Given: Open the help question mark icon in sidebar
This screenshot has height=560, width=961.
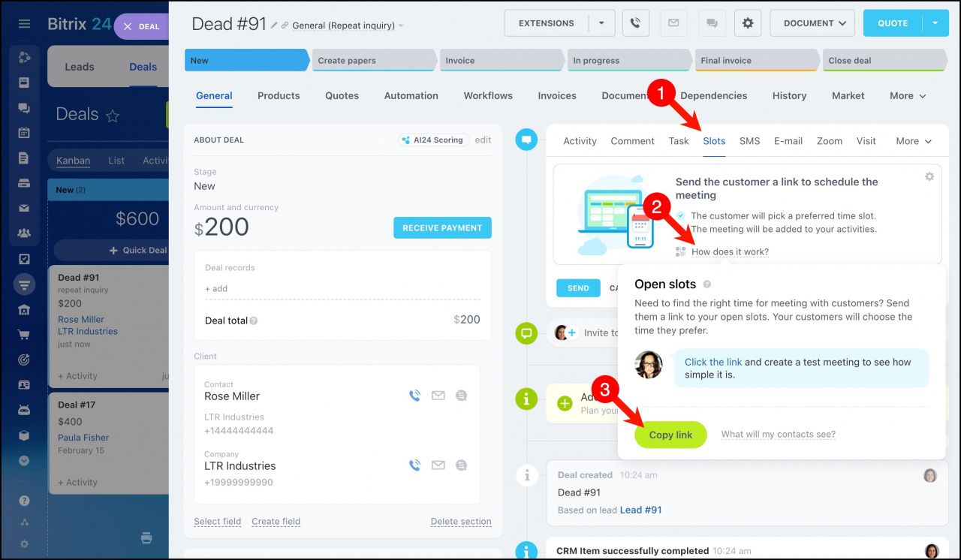Looking at the screenshot, I should click(x=24, y=501).
